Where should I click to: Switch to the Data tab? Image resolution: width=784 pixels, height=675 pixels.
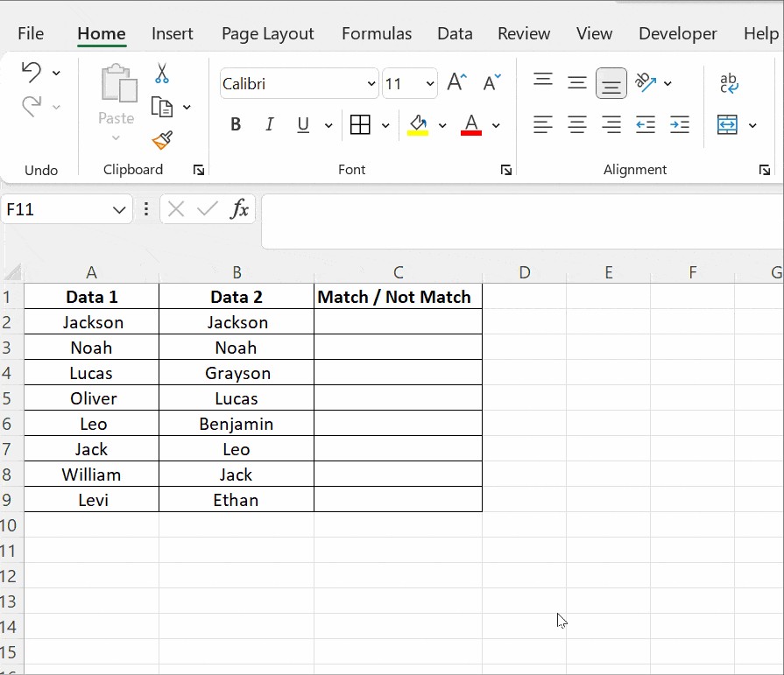click(455, 33)
